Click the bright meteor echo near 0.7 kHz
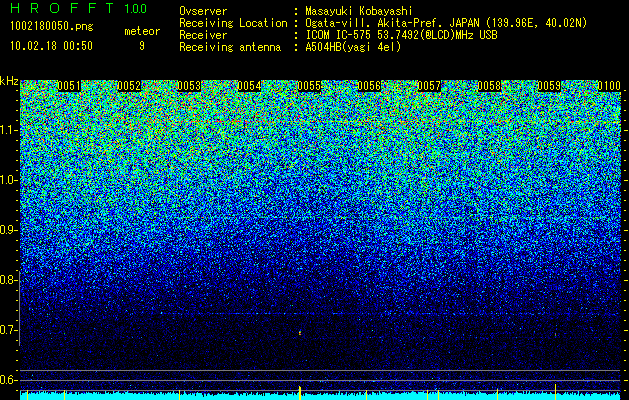Screen dimensions: 629x400 pyautogui.click(x=300, y=333)
